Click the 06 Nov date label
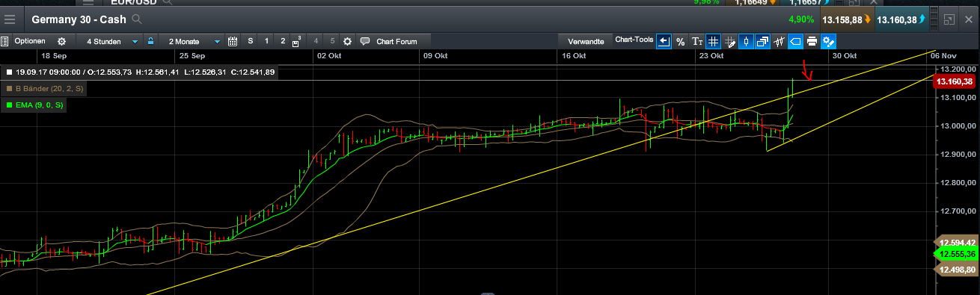Image resolution: width=980 pixels, height=295 pixels. click(x=943, y=56)
